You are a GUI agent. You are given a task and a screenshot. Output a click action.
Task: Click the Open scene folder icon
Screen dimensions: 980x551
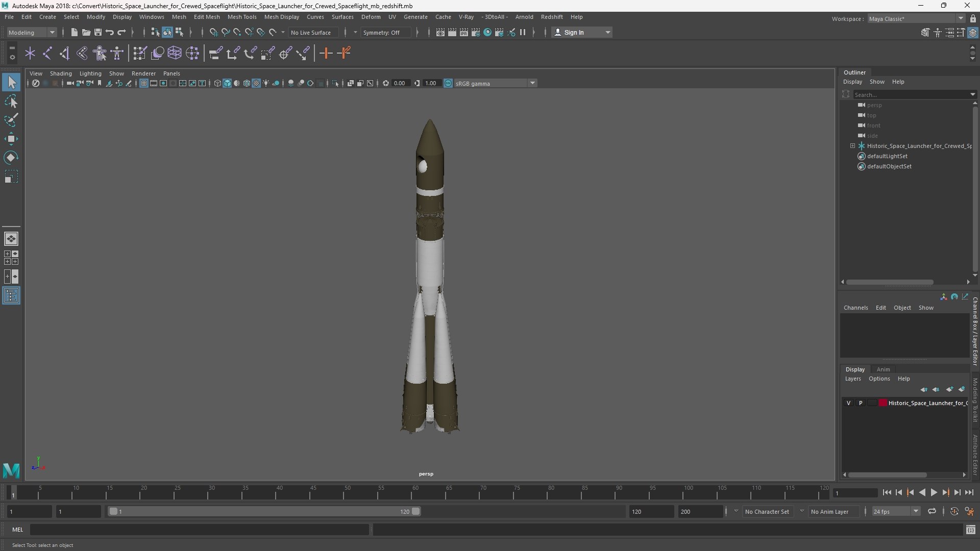coord(86,32)
